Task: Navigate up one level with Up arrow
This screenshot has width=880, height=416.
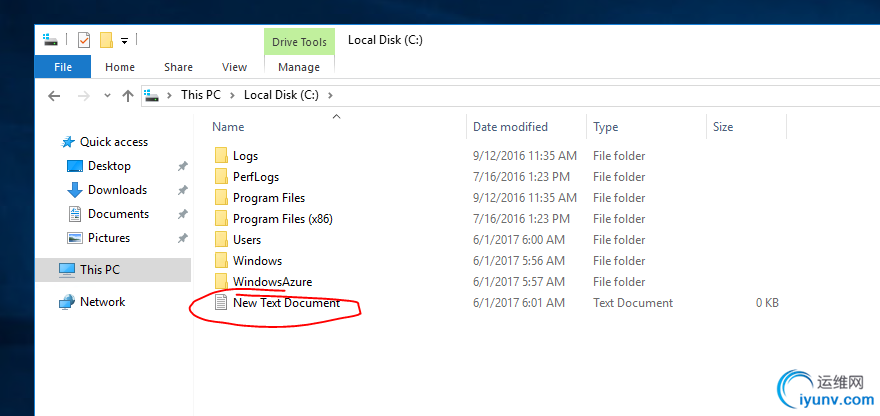Action: point(127,95)
